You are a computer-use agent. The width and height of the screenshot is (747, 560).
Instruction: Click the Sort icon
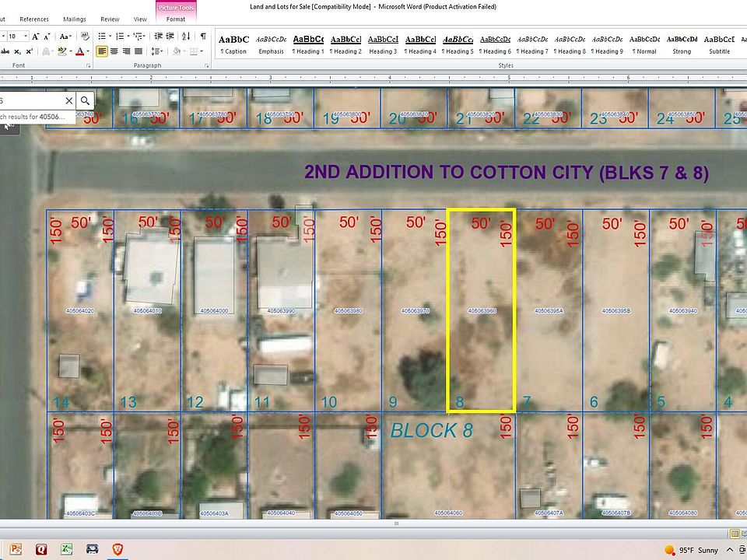186,37
